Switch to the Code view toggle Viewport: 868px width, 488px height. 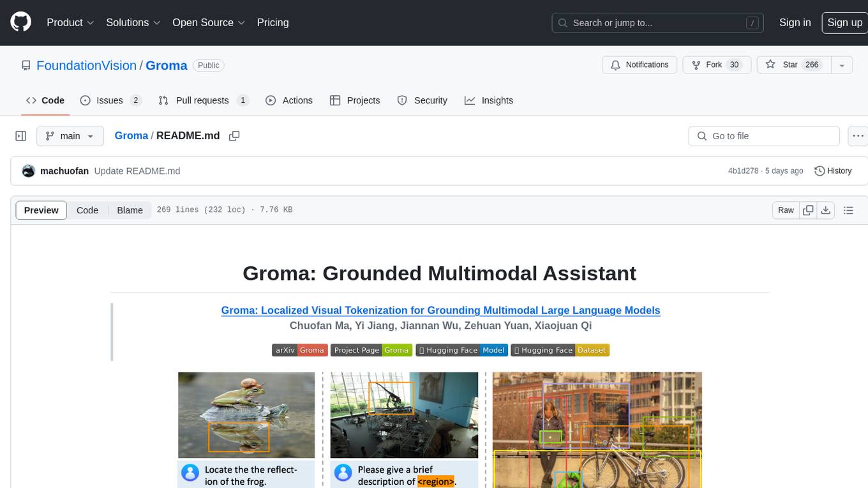click(x=87, y=210)
